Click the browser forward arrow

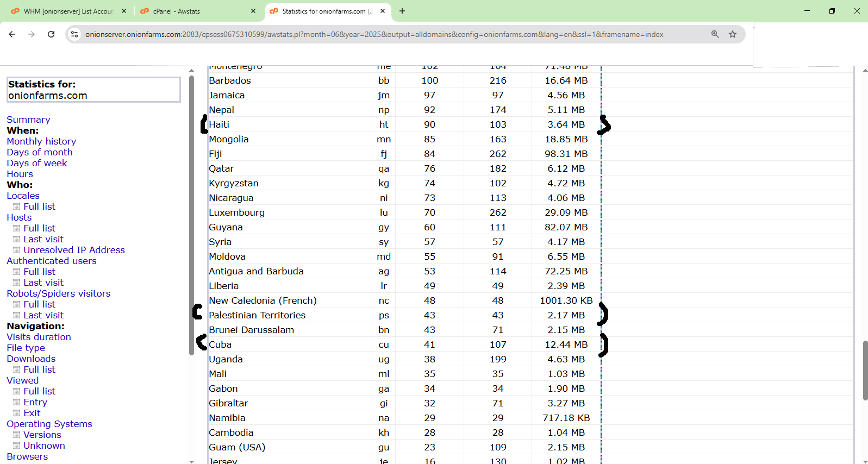point(32,34)
